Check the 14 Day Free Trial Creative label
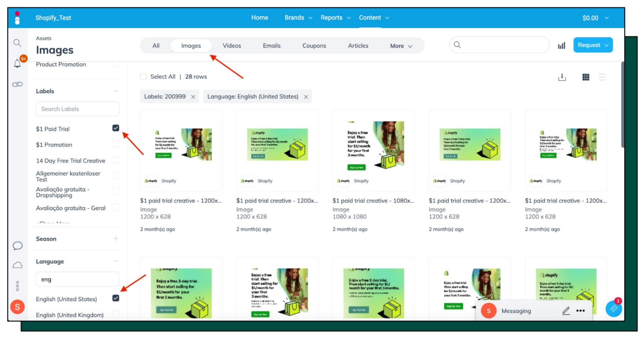This screenshot has width=644, height=339. coord(116,160)
